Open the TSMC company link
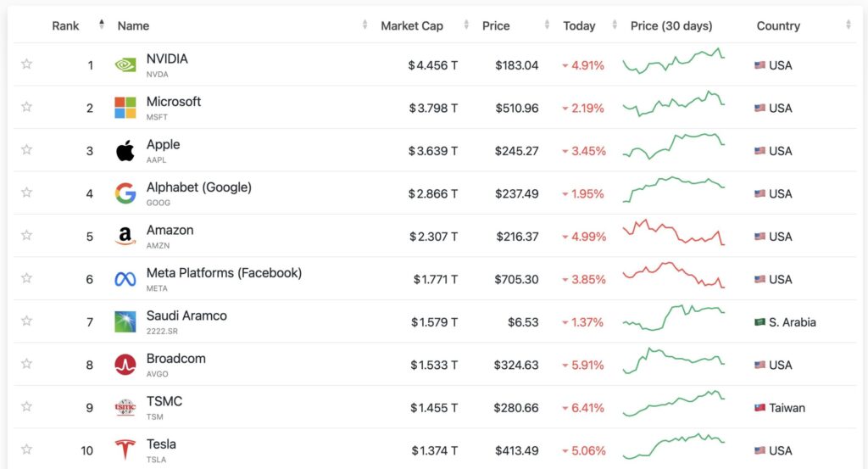 click(164, 401)
